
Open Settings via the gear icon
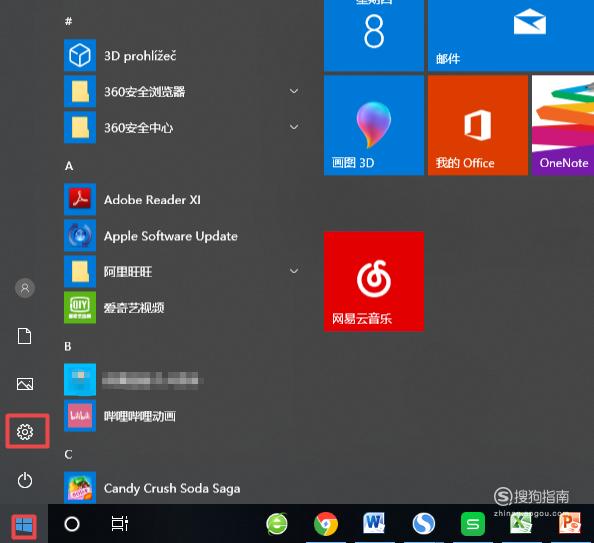(25, 432)
